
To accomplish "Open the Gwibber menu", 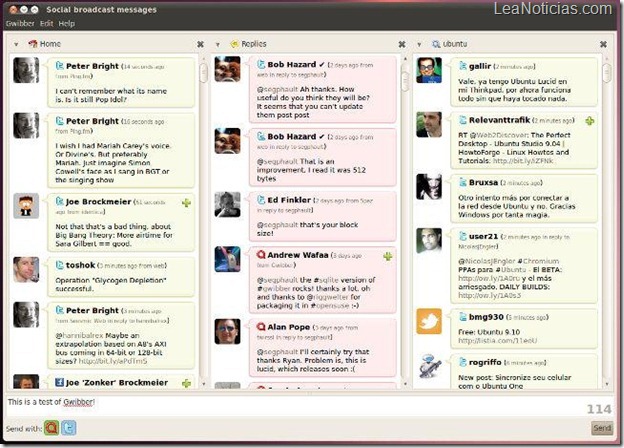I will pyautogui.click(x=20, y=24).
